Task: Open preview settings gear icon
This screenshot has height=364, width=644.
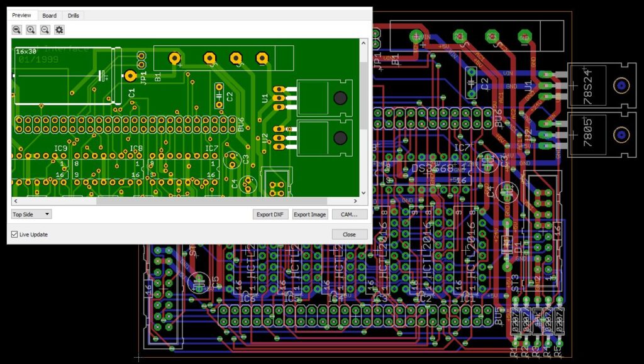Action: click(x=60, y=30)
